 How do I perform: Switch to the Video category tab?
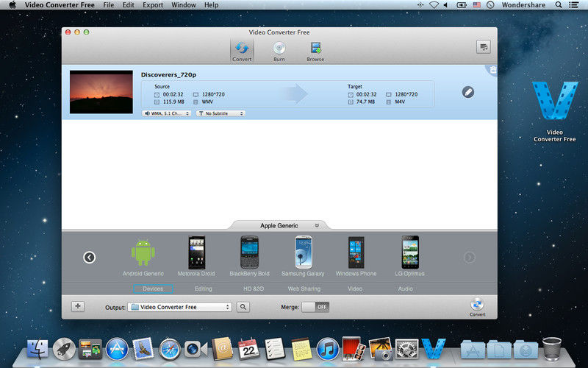tap(355, 289)
